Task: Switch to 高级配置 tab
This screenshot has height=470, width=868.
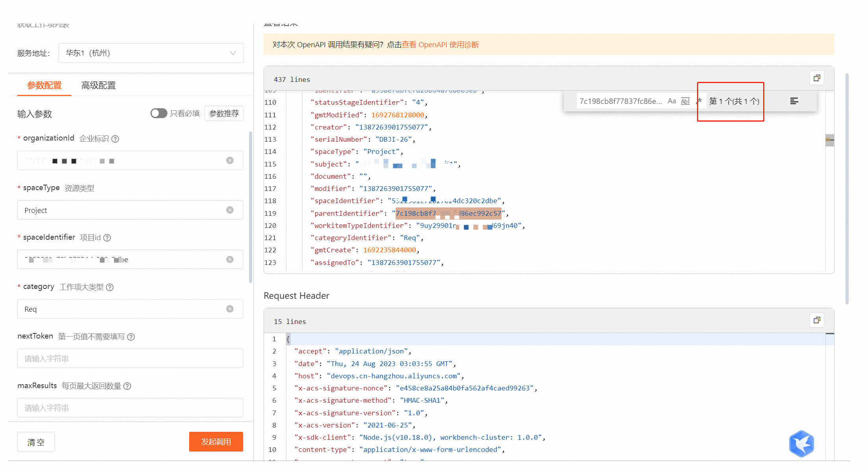Action: (98, 85)
